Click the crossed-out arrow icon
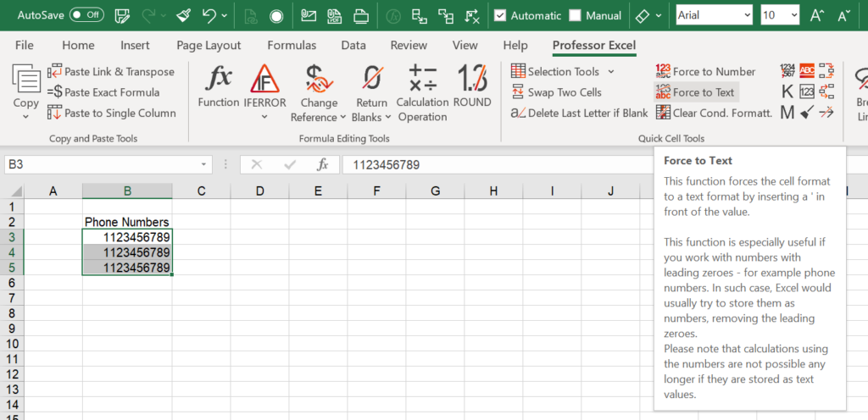Viewport: 868px width, 420px height. coord(826,113)
